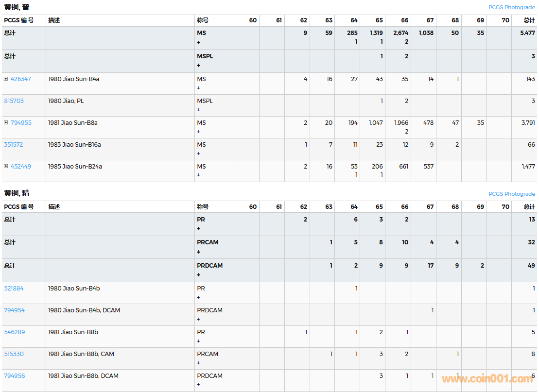Click plus sign in 515330 PRCAM row

pos(199,363)
